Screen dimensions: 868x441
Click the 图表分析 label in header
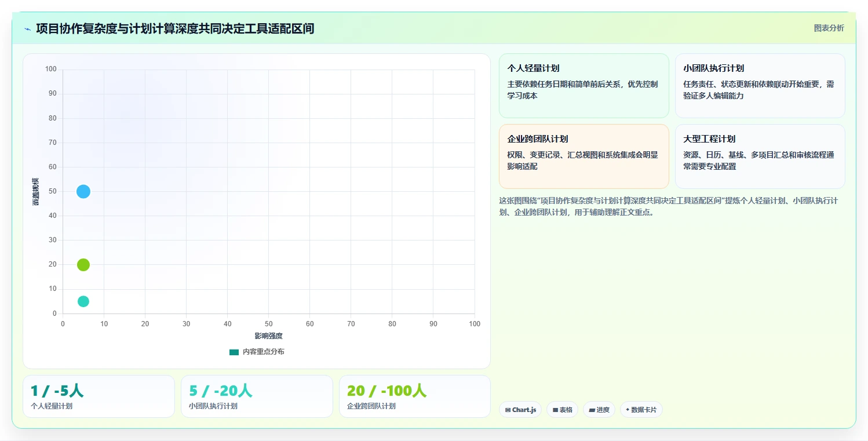click(x=829, y=28)
